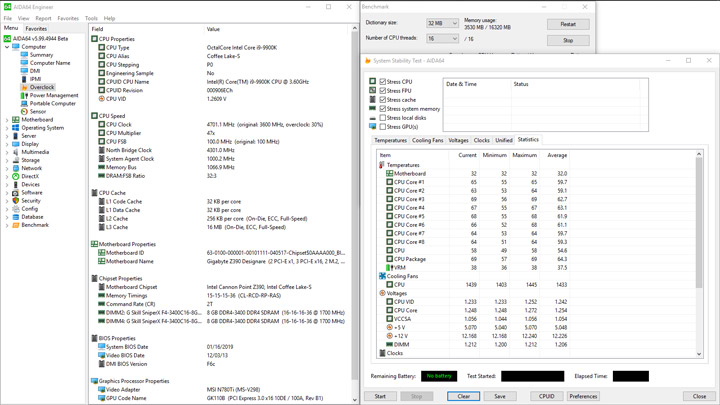
Task: Click the Security shield icon in the tree
Action: click(x=15, y=201)
